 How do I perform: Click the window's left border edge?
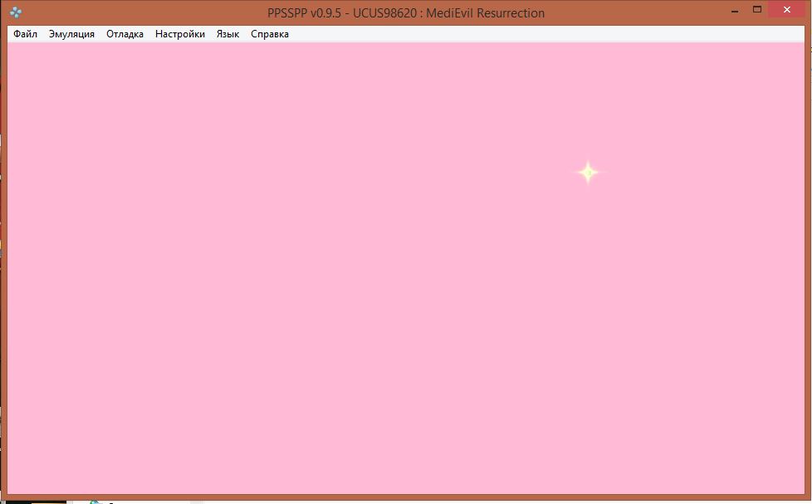tap(3, 267)
